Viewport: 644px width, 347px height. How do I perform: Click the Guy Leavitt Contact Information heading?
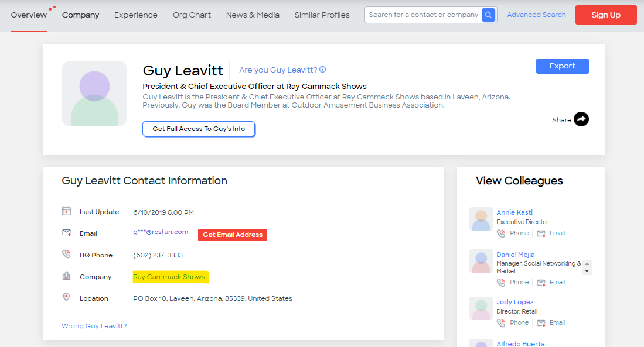point(144,181)
